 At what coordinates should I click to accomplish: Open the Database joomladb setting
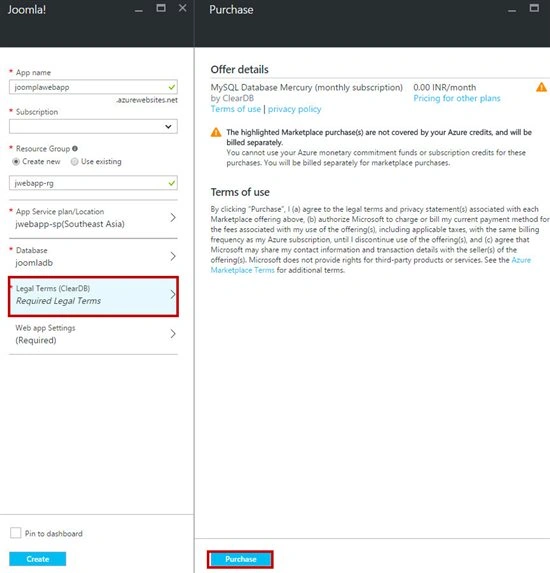click(93, 258)
